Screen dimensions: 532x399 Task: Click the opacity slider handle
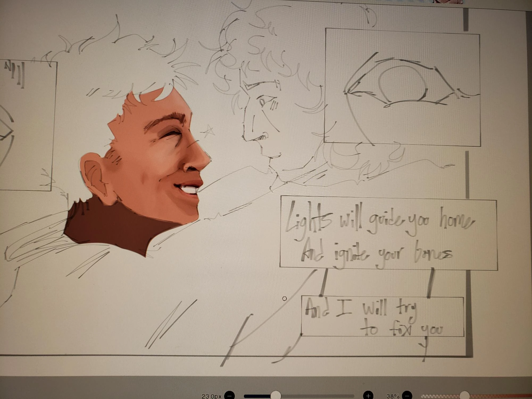point(464,396)
